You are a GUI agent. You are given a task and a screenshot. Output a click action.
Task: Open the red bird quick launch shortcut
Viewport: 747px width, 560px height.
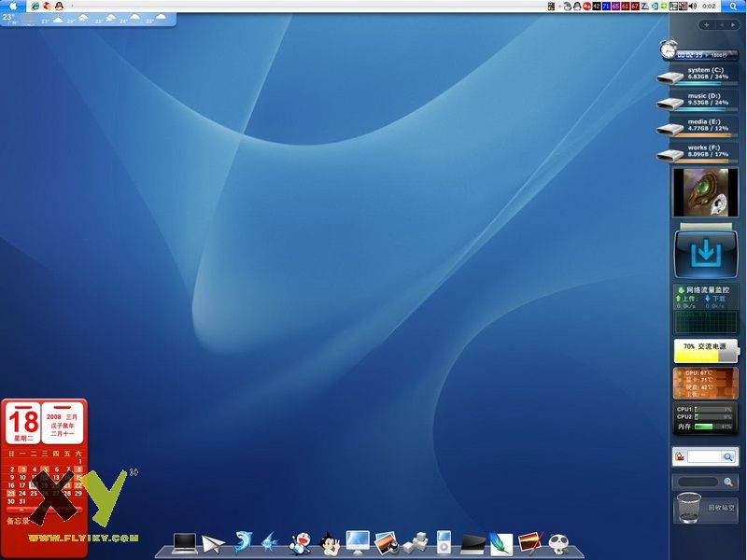click(48, 6)
